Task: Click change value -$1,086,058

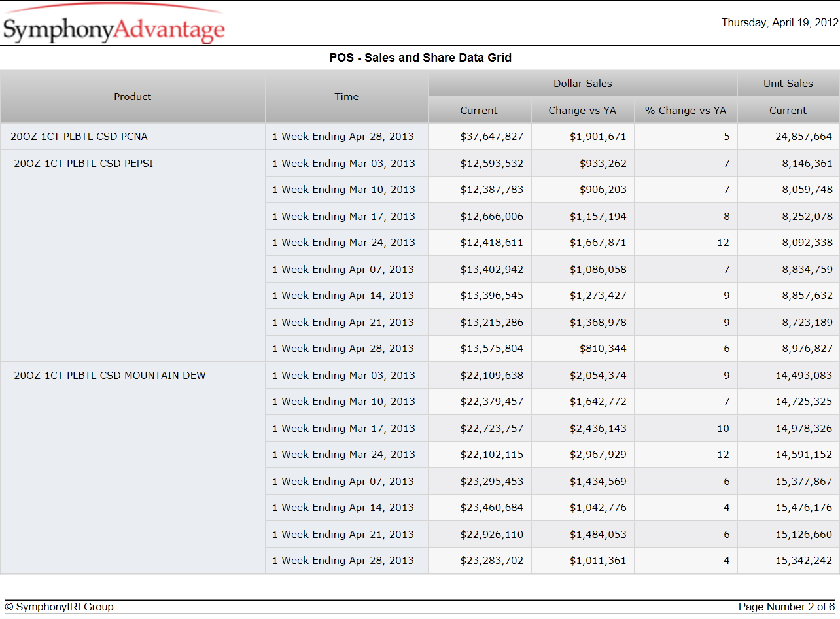Action: pos(595,270)
